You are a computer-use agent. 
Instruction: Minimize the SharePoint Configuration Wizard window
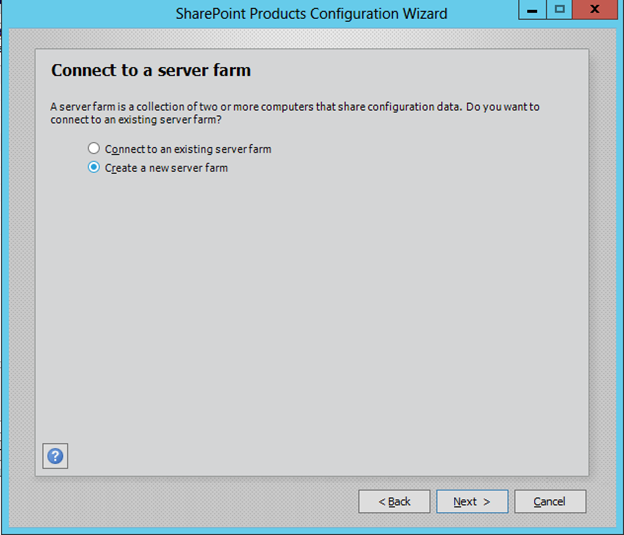533,10
